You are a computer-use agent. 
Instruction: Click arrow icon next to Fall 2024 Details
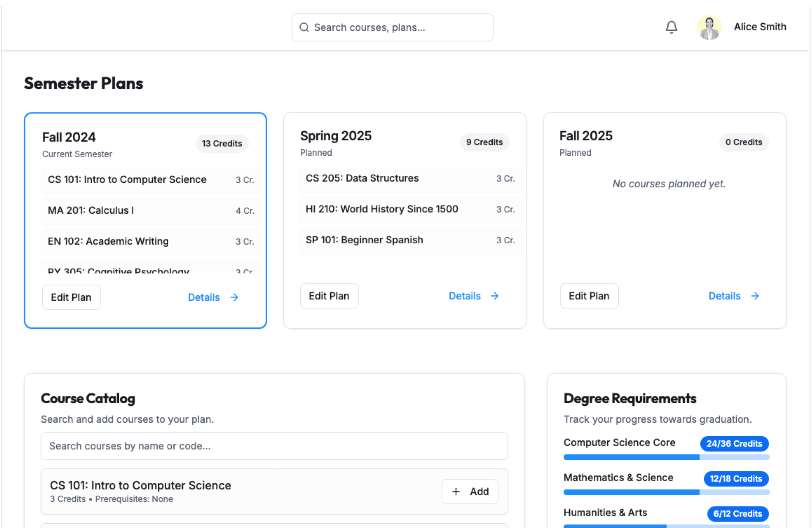pyautogui.click(x=234, y=297)
